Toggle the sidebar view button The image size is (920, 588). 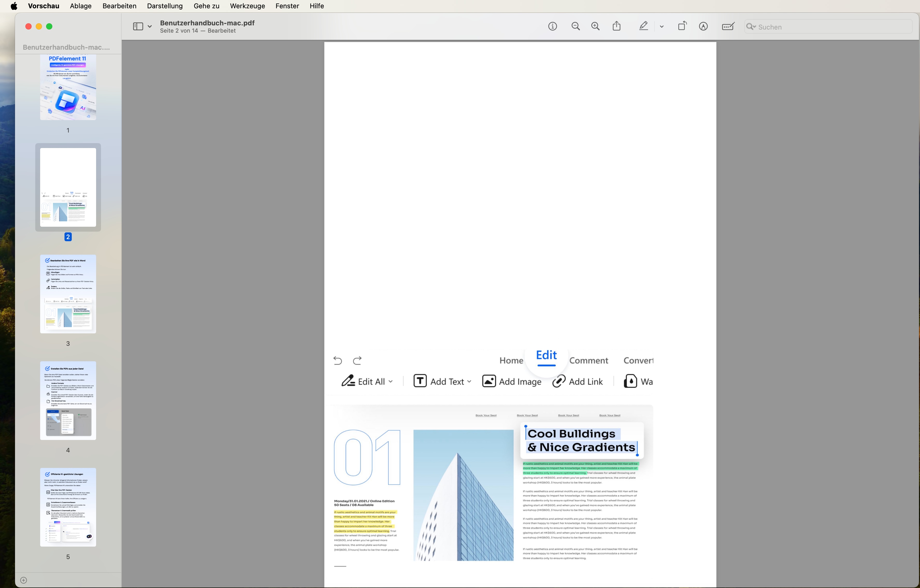[138, 26]
